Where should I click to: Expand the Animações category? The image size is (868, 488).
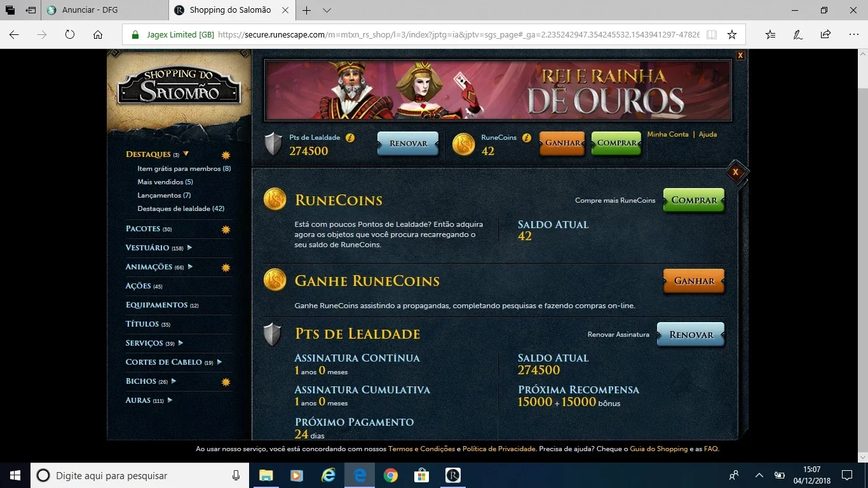point(190,267)
